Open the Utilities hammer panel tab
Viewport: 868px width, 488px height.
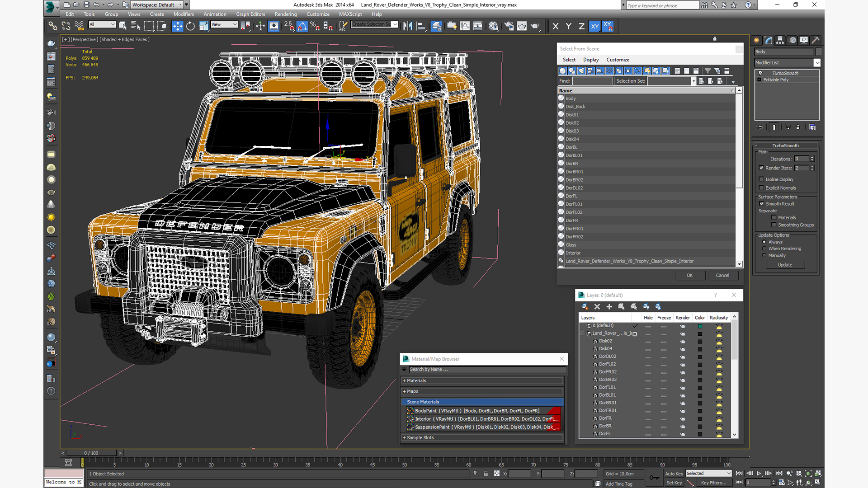(816, 40)
